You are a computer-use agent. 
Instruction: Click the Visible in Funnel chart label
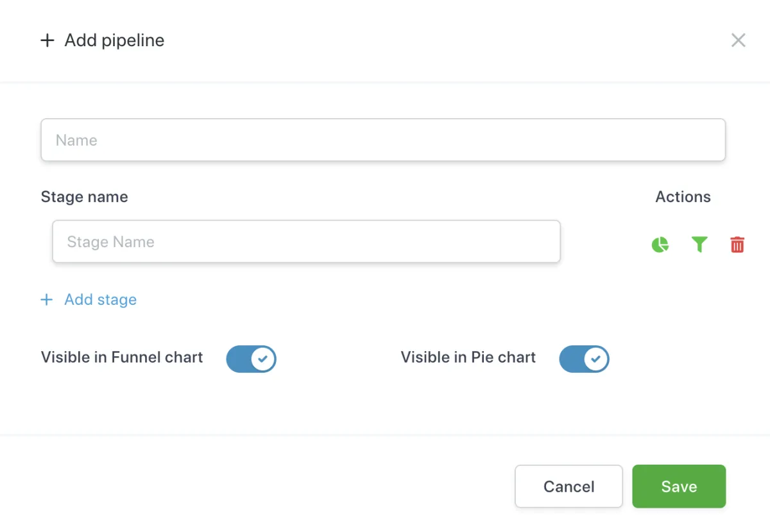point(122,357)
